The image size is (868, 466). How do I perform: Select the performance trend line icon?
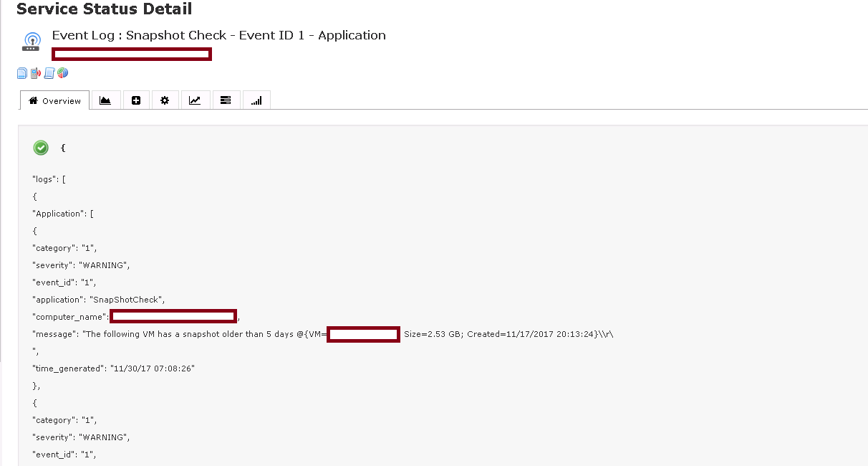(196, 100)
